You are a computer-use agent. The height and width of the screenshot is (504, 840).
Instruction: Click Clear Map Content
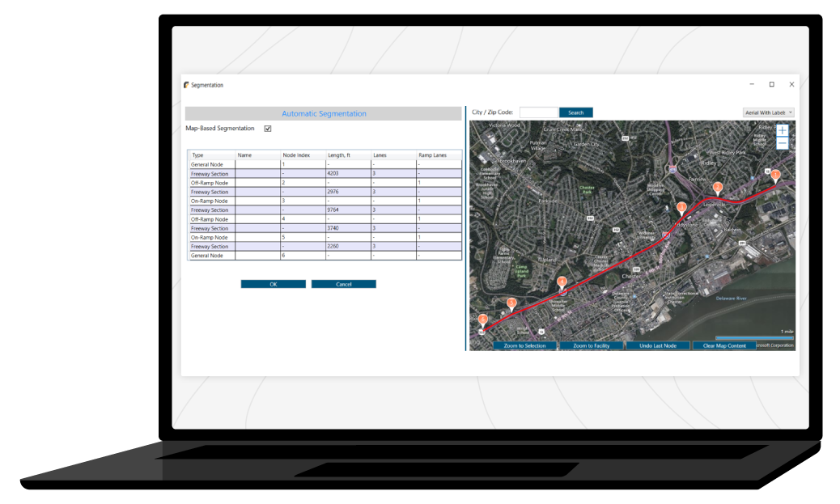tap(724, 345)
